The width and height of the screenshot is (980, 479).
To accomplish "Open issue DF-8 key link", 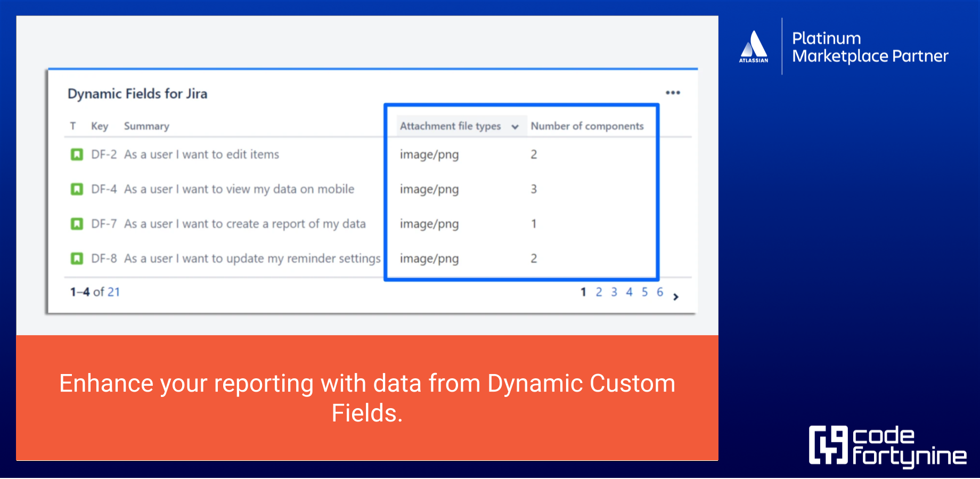I will click(x=104, y=258).
